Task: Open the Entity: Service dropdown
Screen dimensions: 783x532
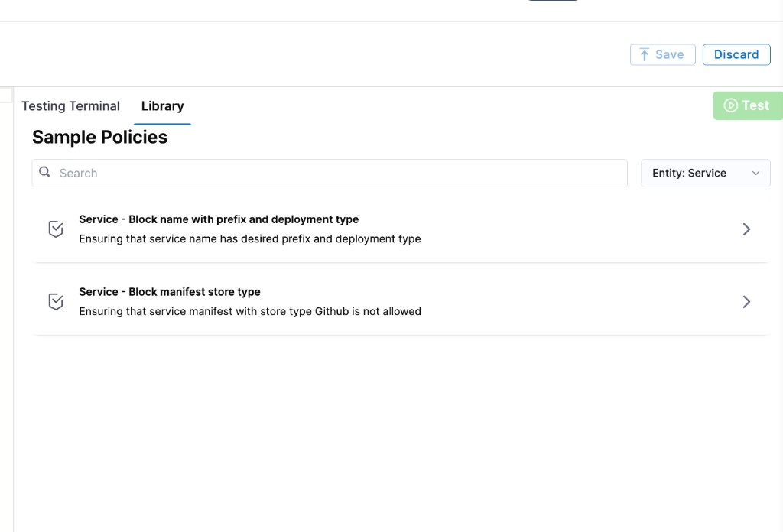Action: (705, 173)
